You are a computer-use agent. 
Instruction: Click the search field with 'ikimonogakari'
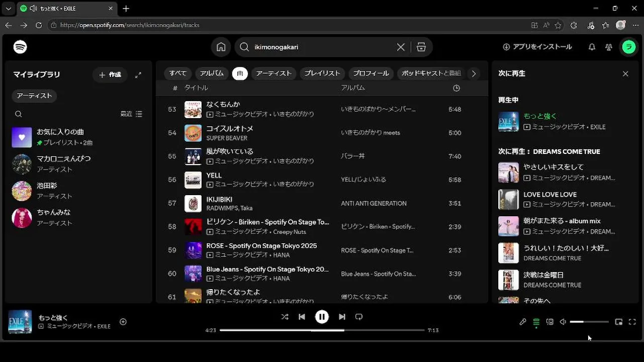[x=322, y=47]
